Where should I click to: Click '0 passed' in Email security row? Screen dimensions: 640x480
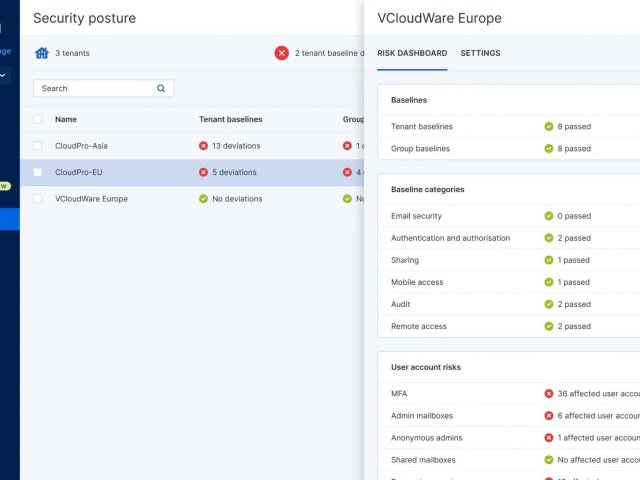coord(574,216)
